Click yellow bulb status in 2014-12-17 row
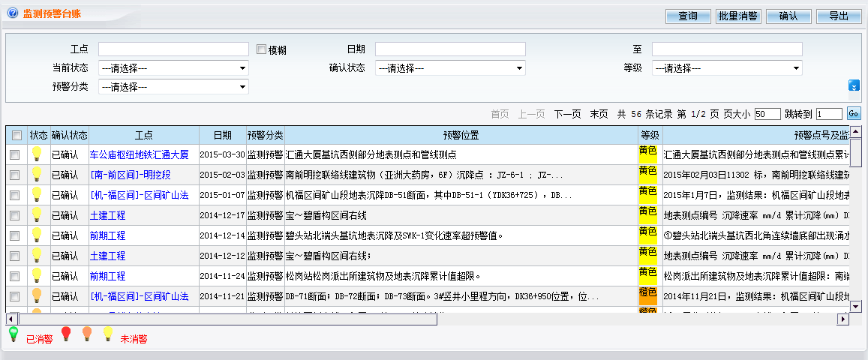 36,215
